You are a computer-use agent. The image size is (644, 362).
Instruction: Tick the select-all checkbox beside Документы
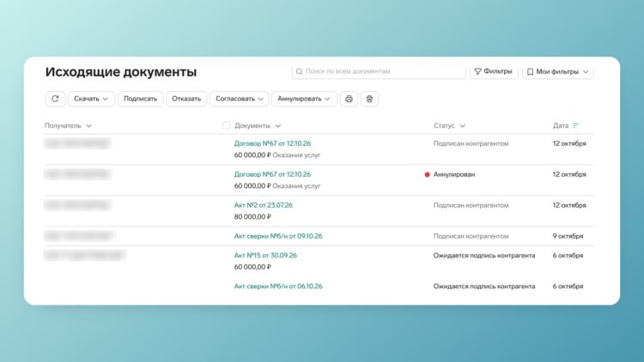pos(226,125)
